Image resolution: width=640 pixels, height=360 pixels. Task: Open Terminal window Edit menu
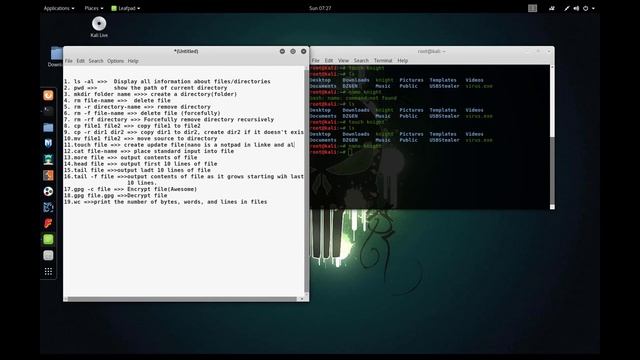pos(329,60)
